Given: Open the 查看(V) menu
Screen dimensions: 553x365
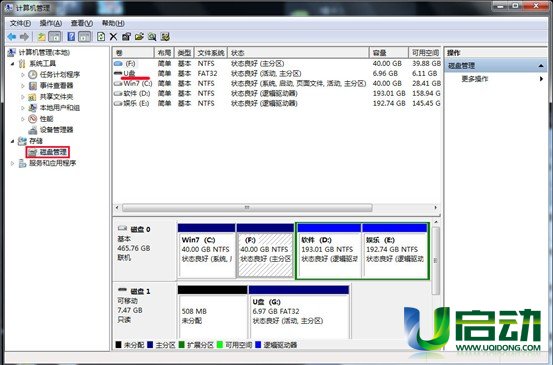Looking at the screenshot, I should click(x=82, y=23).
